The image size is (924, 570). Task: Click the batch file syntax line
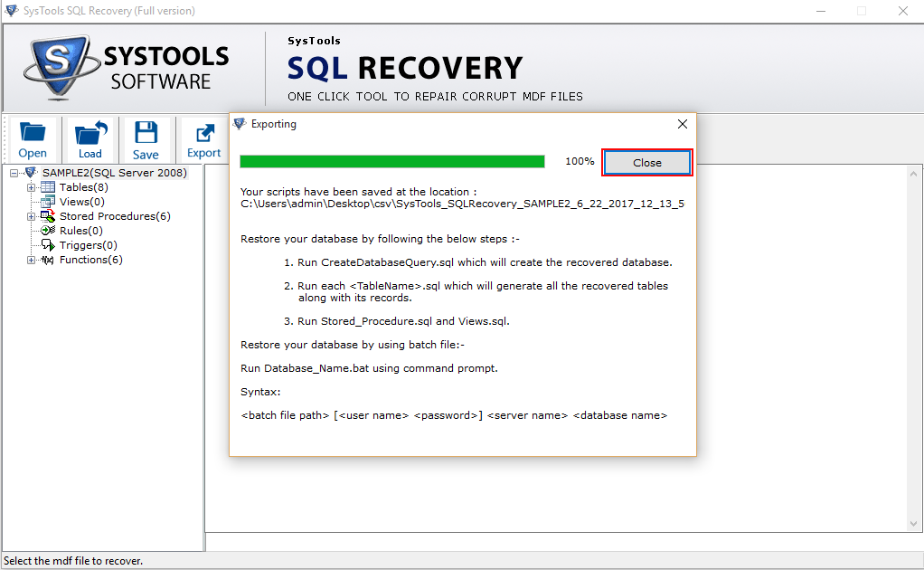[454, 415]
